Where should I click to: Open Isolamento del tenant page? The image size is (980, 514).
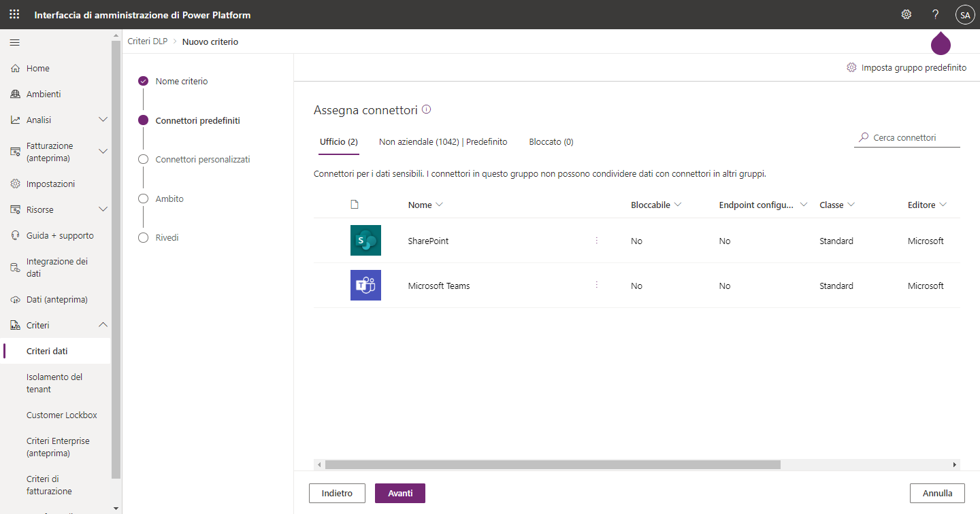point(55,383)
